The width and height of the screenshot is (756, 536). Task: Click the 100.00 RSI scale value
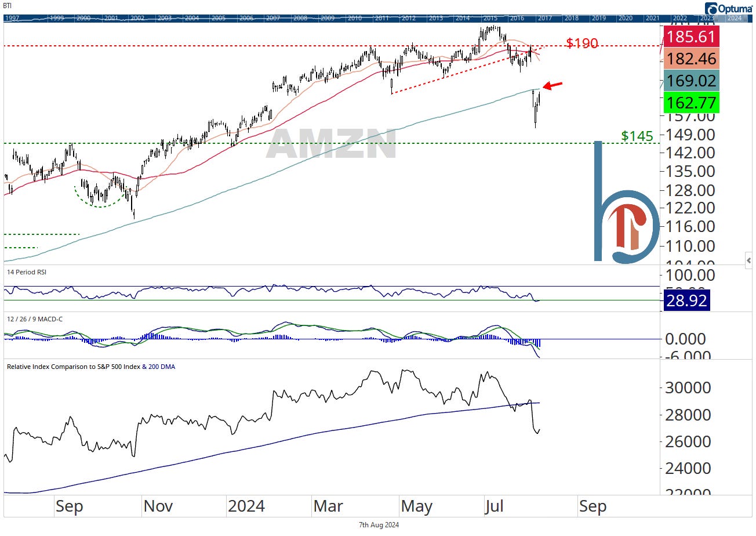(691, 276)
